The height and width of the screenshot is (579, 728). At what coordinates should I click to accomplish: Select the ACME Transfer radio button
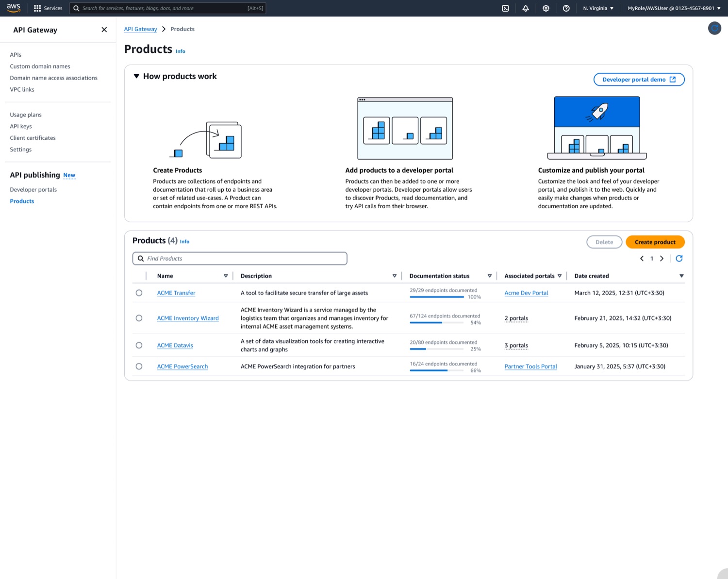pyautogui.click(x=139, y=293)
